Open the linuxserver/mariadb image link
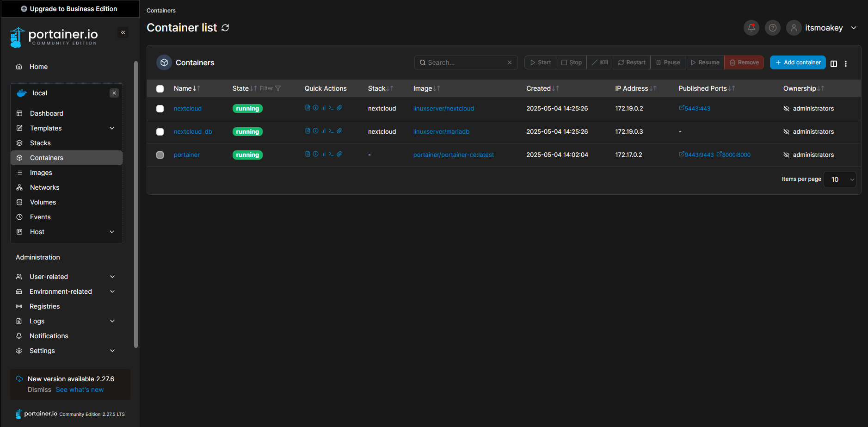Viewport: 868px width, 427px height. (x=441, y=132)
